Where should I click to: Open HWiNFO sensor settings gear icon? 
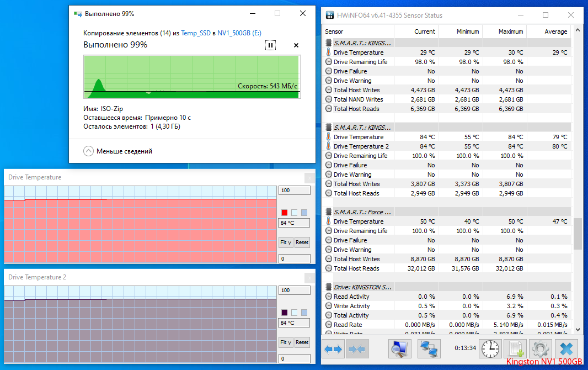click(x=541, y=350)
